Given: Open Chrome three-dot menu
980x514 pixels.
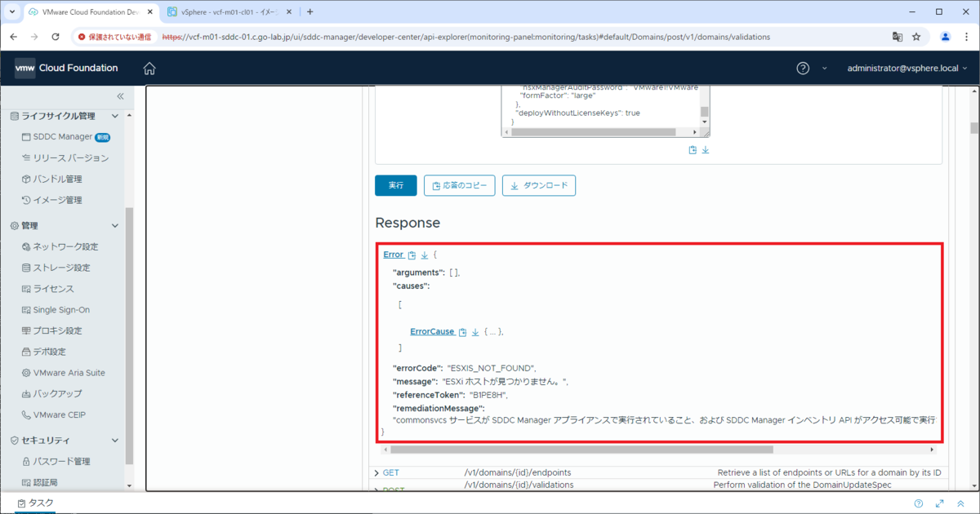Looking at the screenshot, I should pyautogui.click(x=966, y=37).
